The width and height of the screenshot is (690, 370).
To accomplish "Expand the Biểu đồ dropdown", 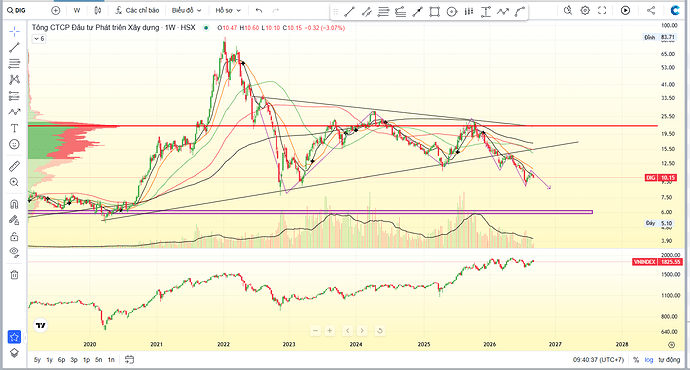I will 187,10.
